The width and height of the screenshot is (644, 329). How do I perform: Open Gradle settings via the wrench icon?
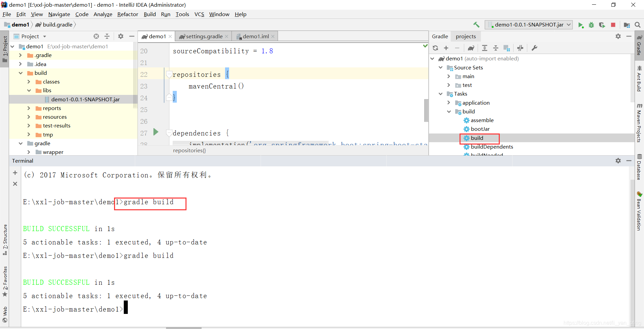[535, 48]
